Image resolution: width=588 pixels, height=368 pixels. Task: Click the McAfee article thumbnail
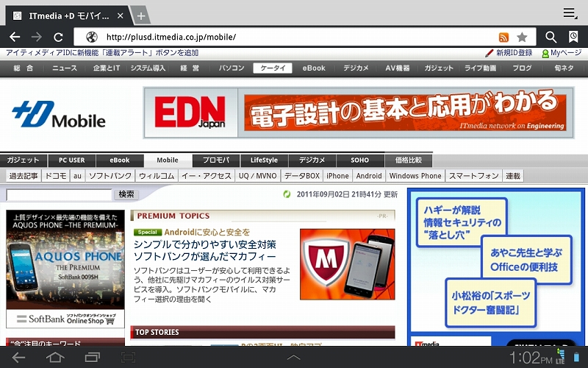[x=347, y=263]
